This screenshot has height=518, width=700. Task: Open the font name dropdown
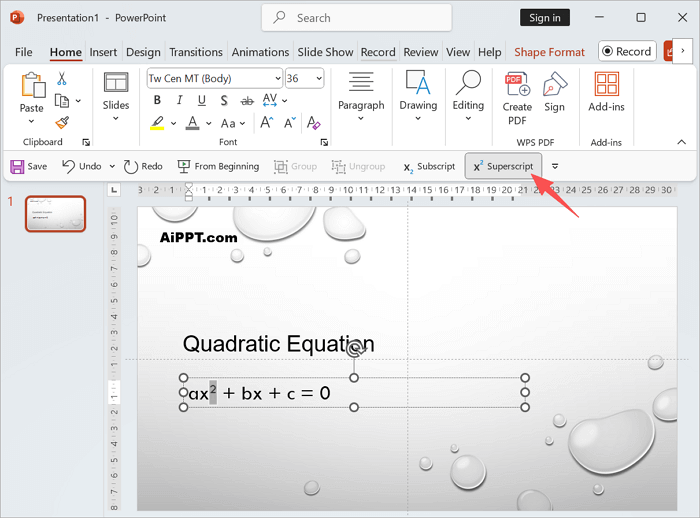tap(276, 78)
